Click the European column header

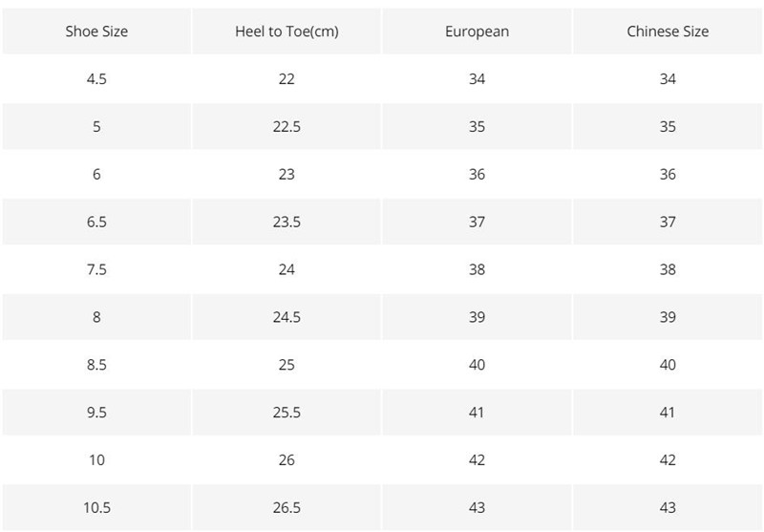(477, 32)
